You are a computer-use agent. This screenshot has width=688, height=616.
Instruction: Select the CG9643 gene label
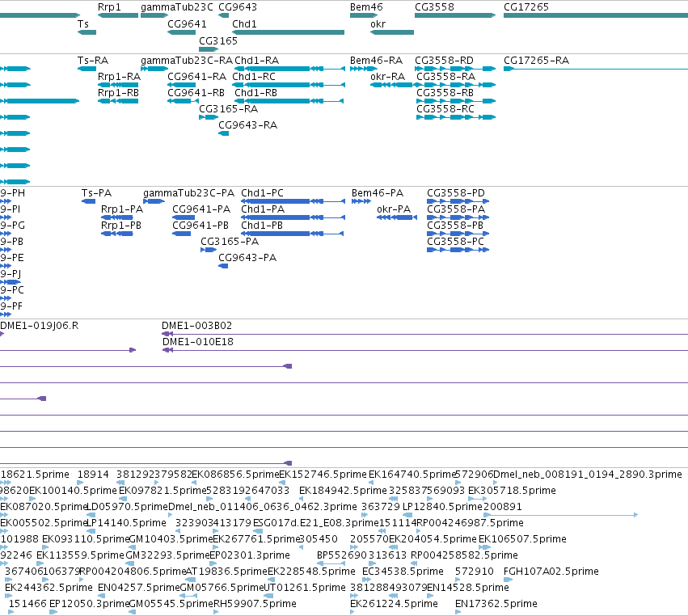click(x=238, y=7)
